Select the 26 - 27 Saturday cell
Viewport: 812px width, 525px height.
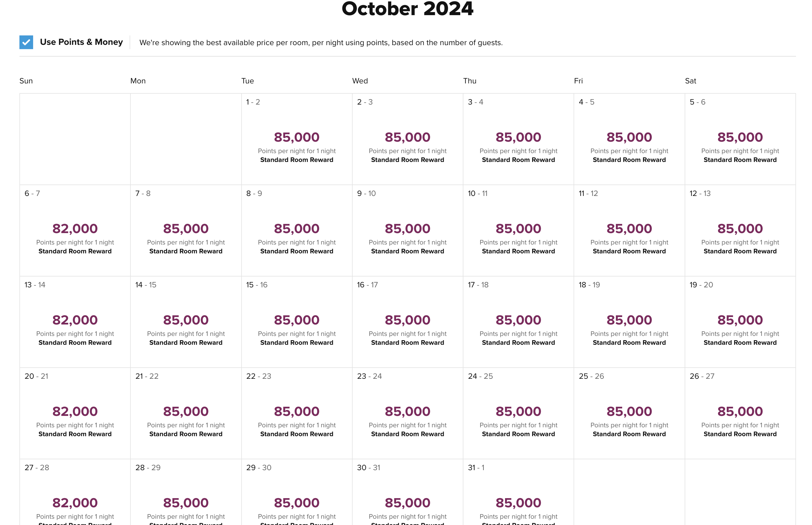(740, 413)
